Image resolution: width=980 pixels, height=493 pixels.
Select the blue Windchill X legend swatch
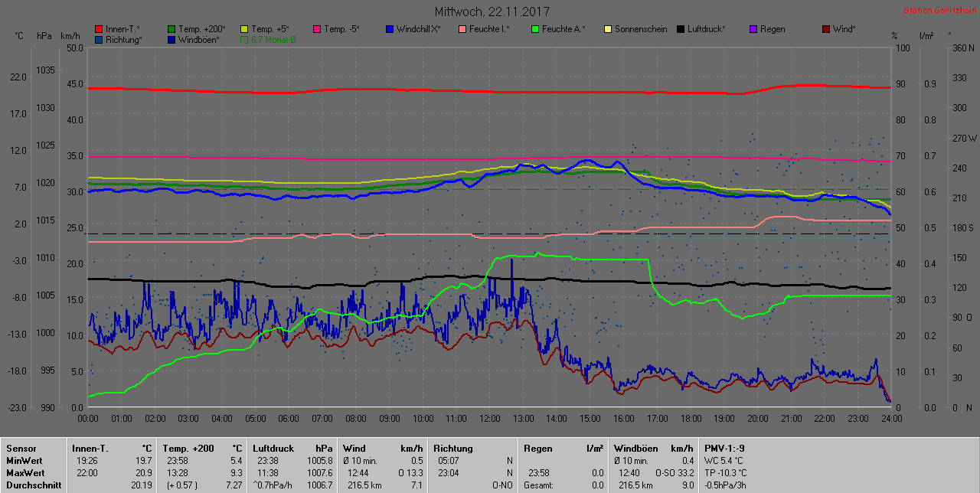[390, 29]
